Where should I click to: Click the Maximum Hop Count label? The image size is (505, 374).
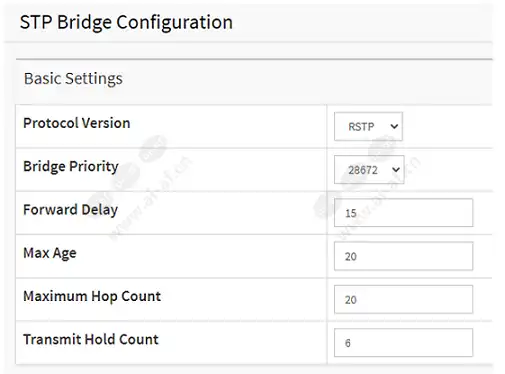92,296
